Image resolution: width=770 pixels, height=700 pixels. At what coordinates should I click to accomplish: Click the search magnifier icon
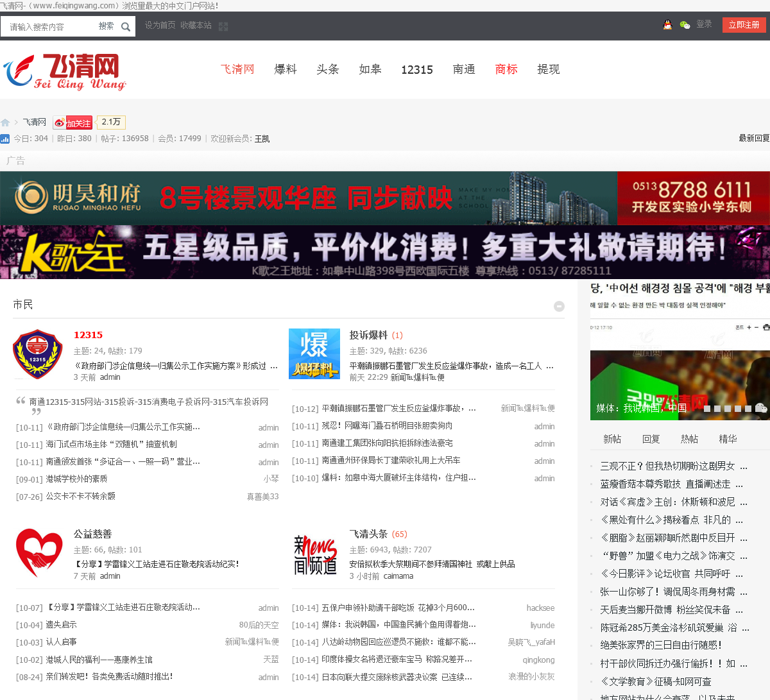(x=126, y=26)
